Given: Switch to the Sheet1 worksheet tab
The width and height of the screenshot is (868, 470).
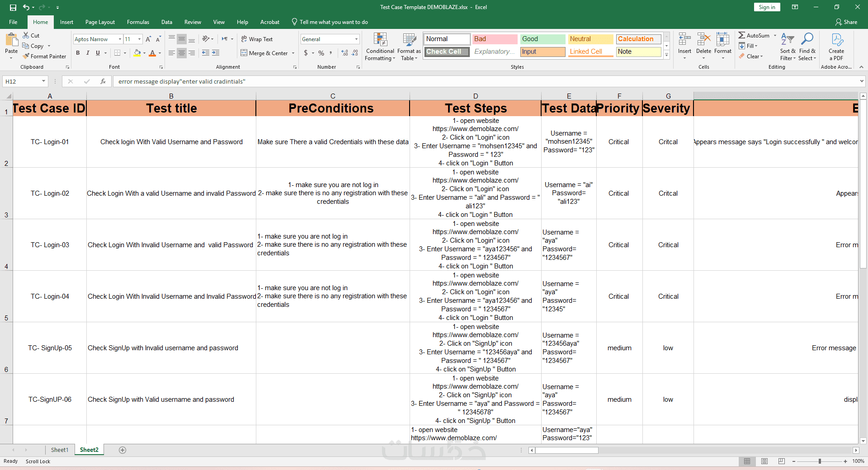Looking at the screenshot, I should pyautogui.click(x=60, y=450).
